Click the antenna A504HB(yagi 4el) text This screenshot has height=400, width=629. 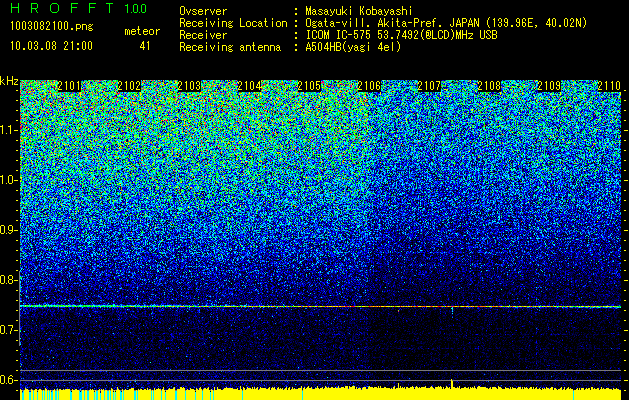353,47
